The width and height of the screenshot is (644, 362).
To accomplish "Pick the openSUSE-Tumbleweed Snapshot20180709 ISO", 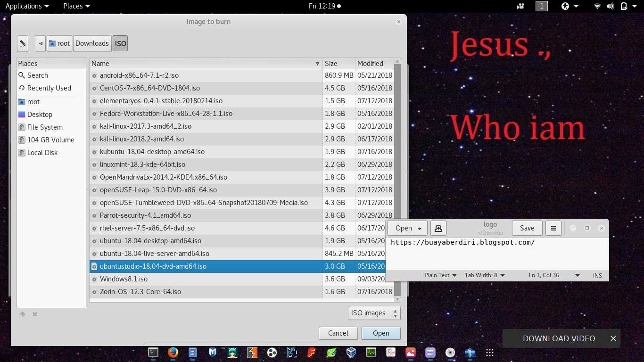I will point(242,203).
